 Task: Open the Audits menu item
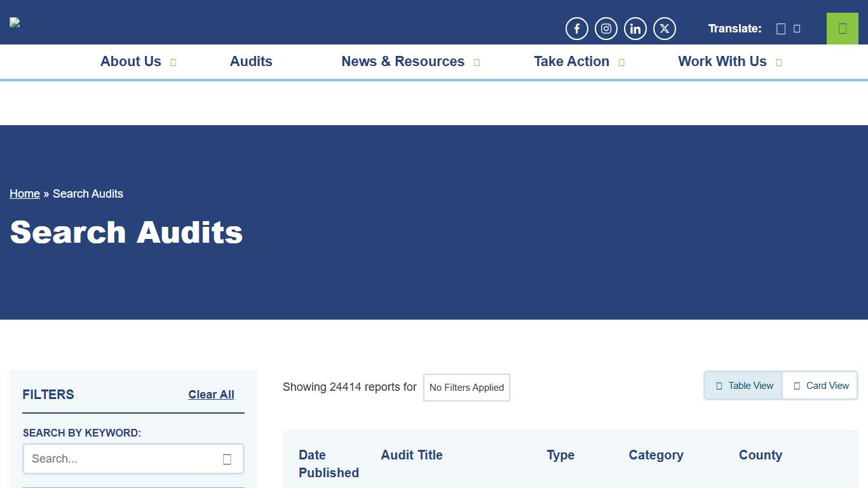(x=251, y=61)
